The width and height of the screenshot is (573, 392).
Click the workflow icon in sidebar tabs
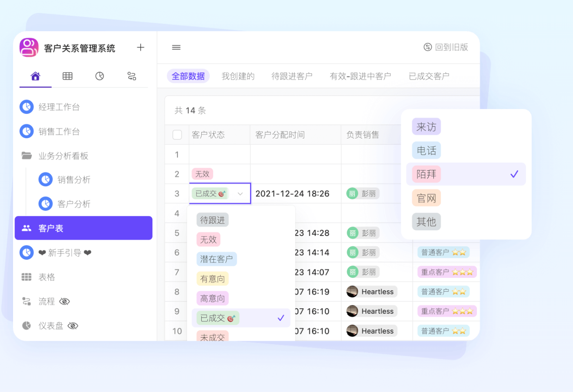[x=131, y=76]
